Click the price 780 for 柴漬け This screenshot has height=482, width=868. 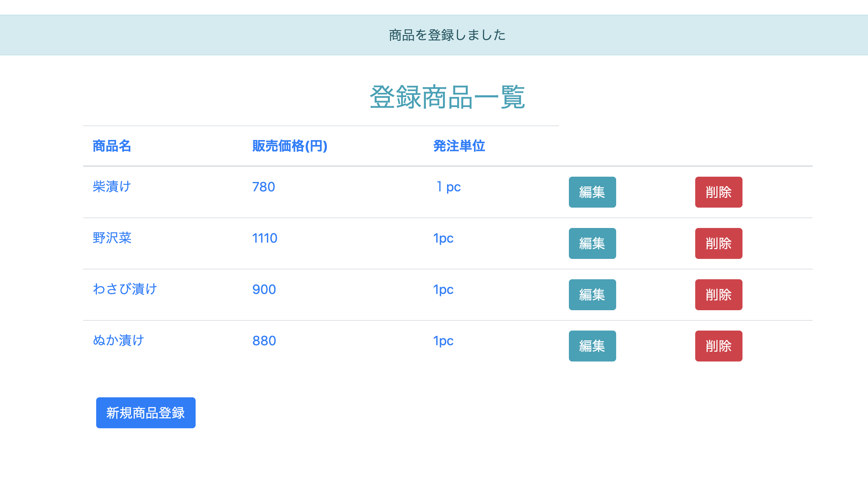coord(263,186)
